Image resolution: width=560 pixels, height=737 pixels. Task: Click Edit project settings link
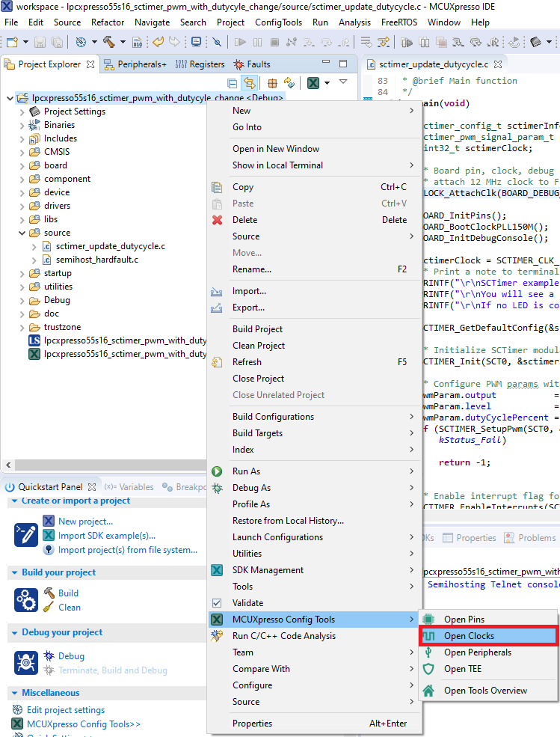pyautogui.click(x=66, y=710)
